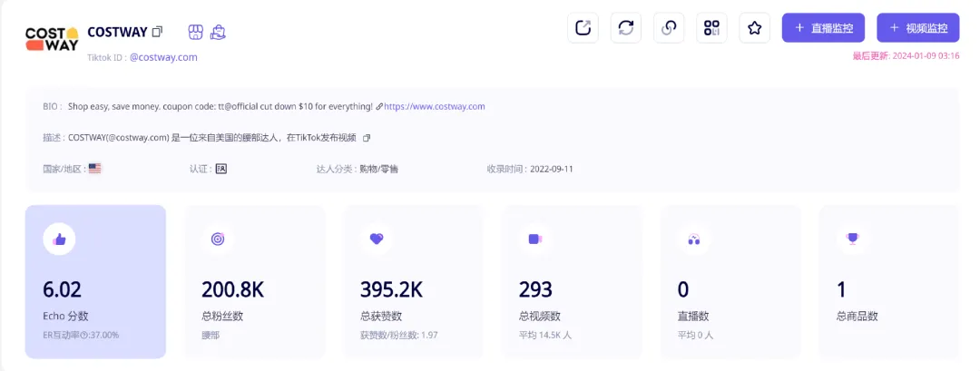The height and width of the screenshot is (371, 980).
Task: Show the QR code icon
Action: coord(712,28)
